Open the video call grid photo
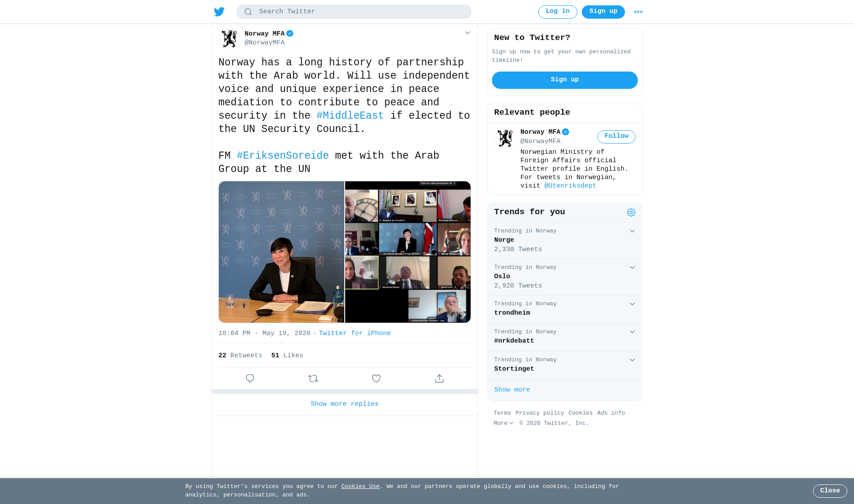 coord(408,252)
